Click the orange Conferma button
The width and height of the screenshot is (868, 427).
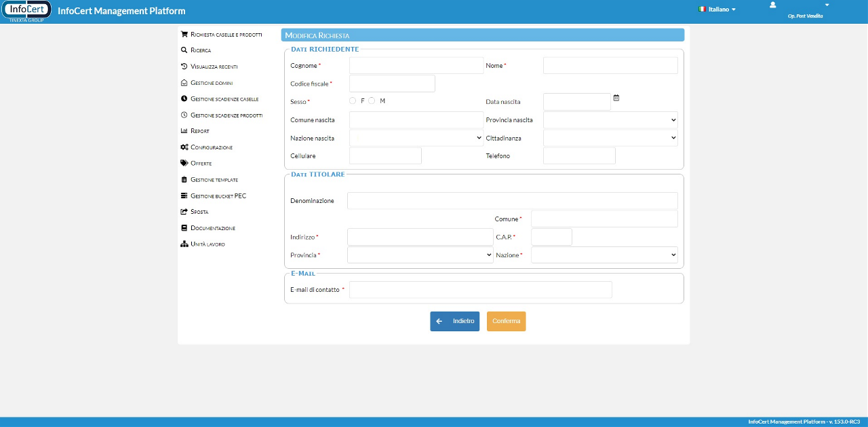(506, 321)
